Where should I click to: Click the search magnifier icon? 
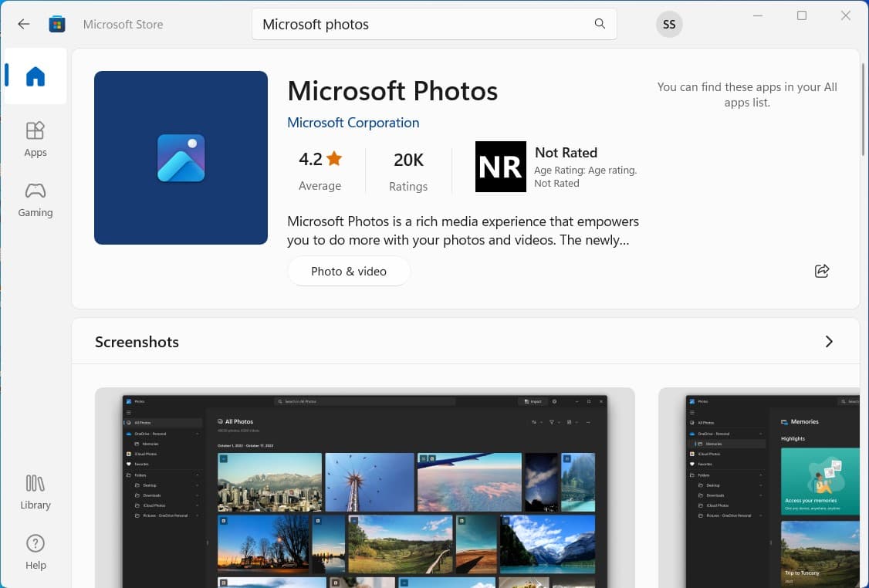coord(600,24)
